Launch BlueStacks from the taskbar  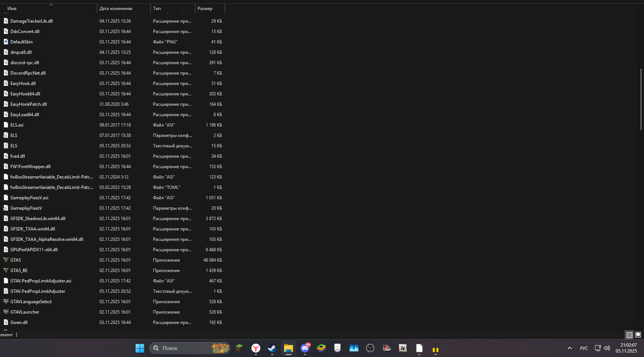coord(321,348)
